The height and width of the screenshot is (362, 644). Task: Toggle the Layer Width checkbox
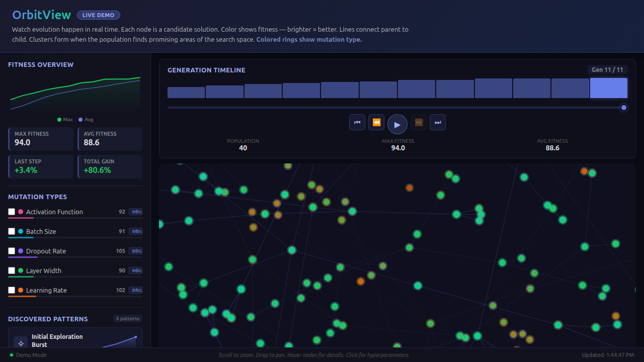click(x=11, y=270)
